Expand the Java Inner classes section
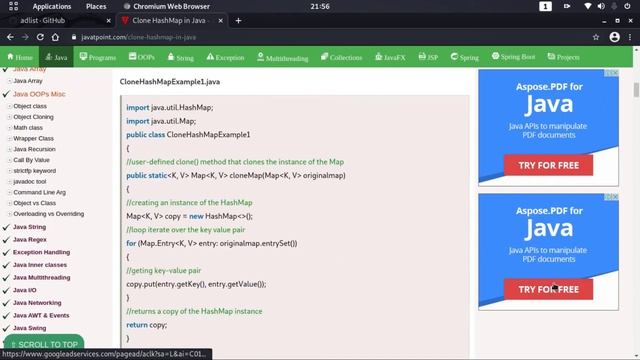This screenshot has width=640, height=360. (x=40, y=265)
